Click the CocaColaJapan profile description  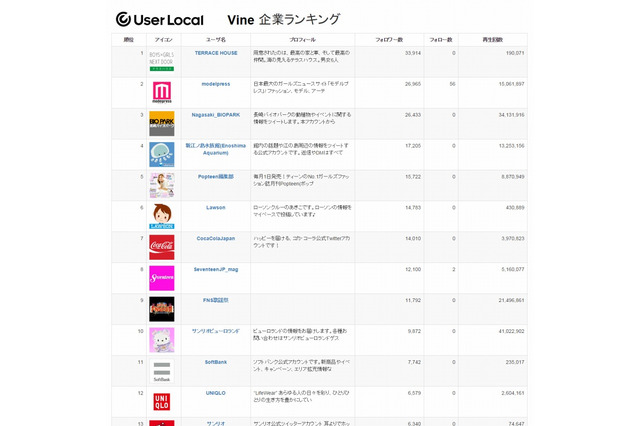click(302, 242)
